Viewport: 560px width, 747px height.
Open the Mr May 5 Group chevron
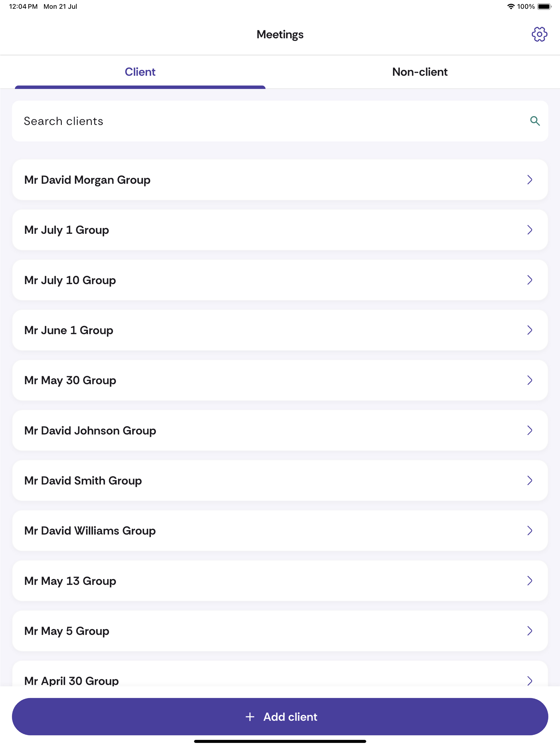(x=529, y=631)
